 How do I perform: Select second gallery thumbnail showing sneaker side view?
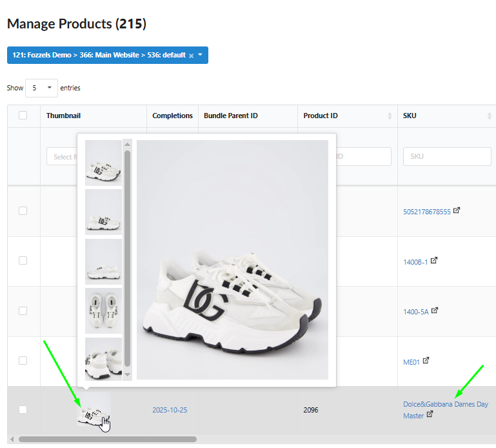click(x=103, y=212)
